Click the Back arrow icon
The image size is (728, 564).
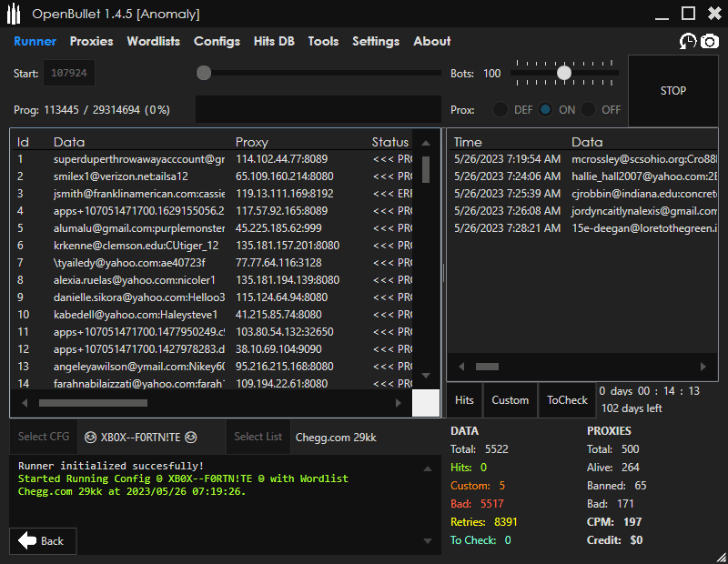(28, 540)
